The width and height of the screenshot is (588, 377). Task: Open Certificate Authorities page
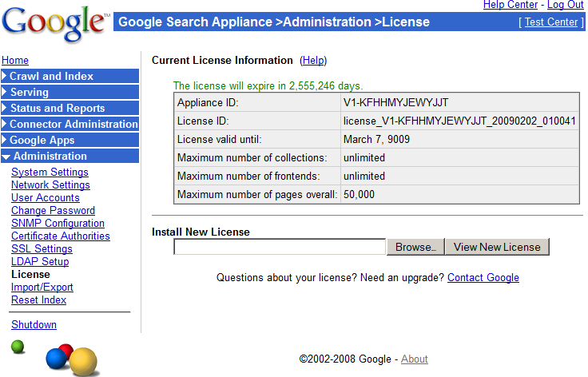tap(61, 236)
